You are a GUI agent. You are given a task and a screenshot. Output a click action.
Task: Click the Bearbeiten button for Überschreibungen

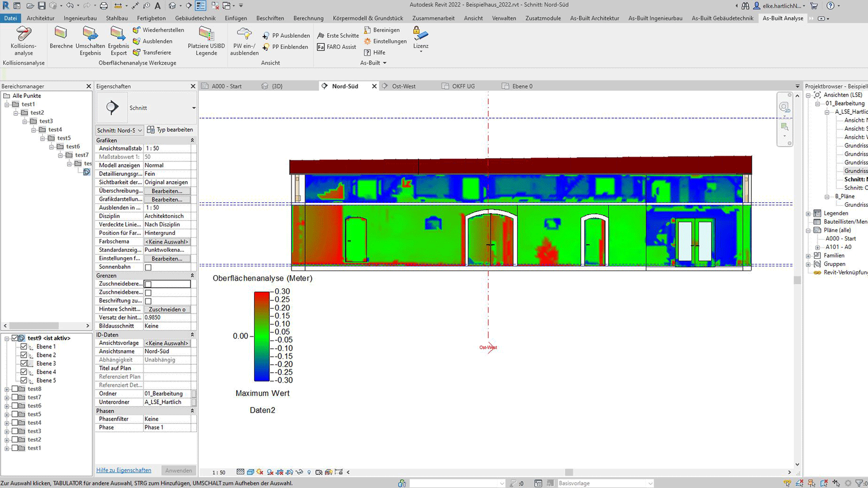[167, 191]
